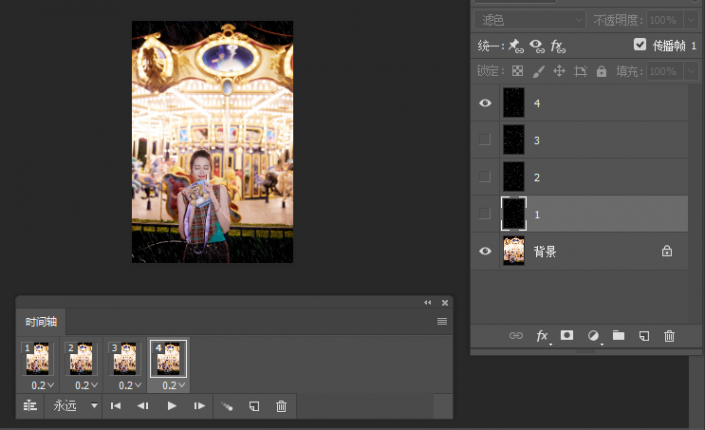Open the timeline panel flyout menu
705x430 pixels.
click(441, 321)
